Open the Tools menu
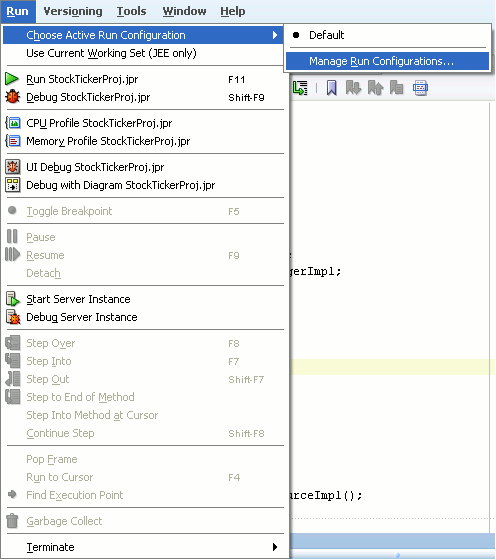This screenshot has height=560, width=496. point(131,11)
